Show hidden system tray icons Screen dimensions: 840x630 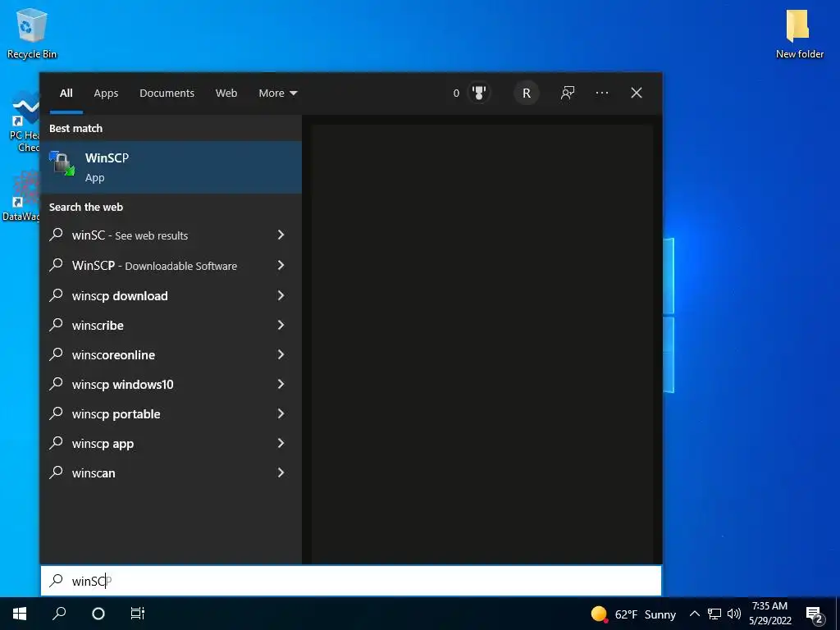pyautogui.click(x=694, y=614)
